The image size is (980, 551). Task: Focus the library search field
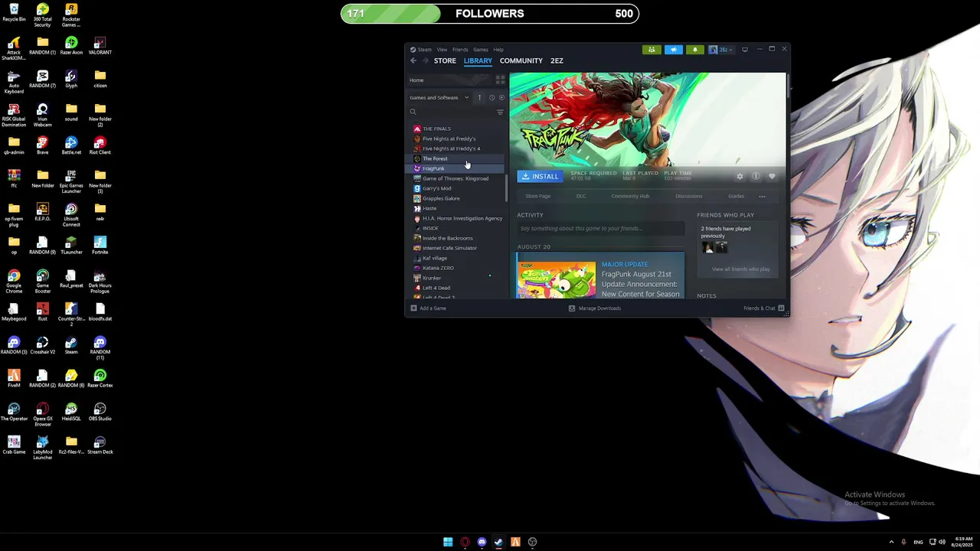pyautogui.click(x=452, y=112)
